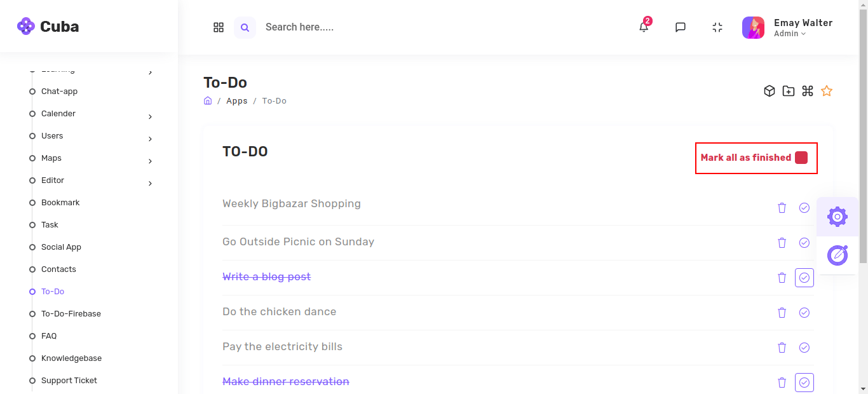Click the notification bell icon

tap(644, 27)
